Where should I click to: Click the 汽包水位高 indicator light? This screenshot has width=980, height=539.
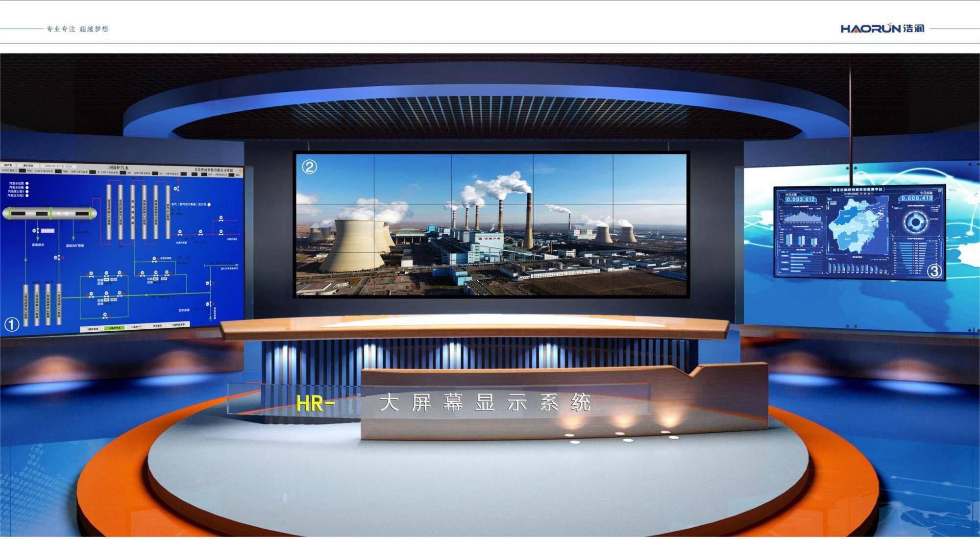click(x=27, y=183)
